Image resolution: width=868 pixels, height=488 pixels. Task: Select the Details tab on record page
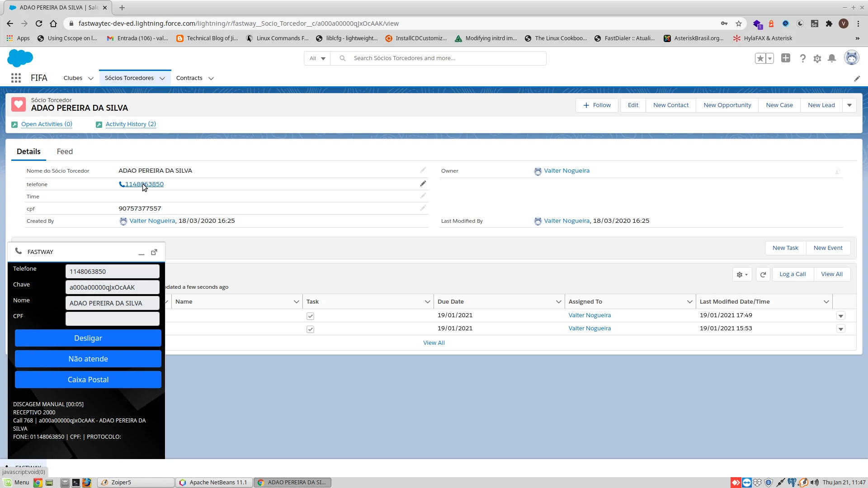coord(28,151)
